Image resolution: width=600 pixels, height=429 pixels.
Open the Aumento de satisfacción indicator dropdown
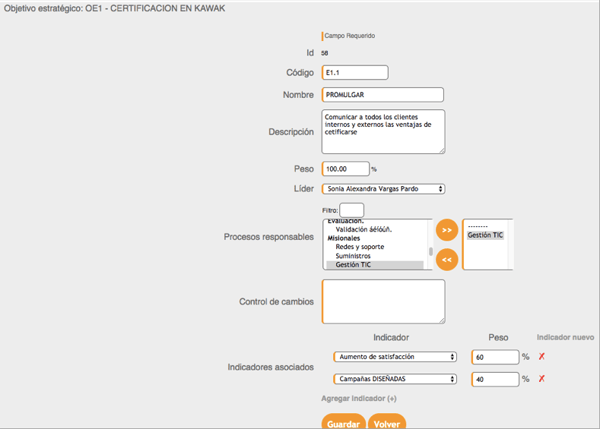pos(395,356)
